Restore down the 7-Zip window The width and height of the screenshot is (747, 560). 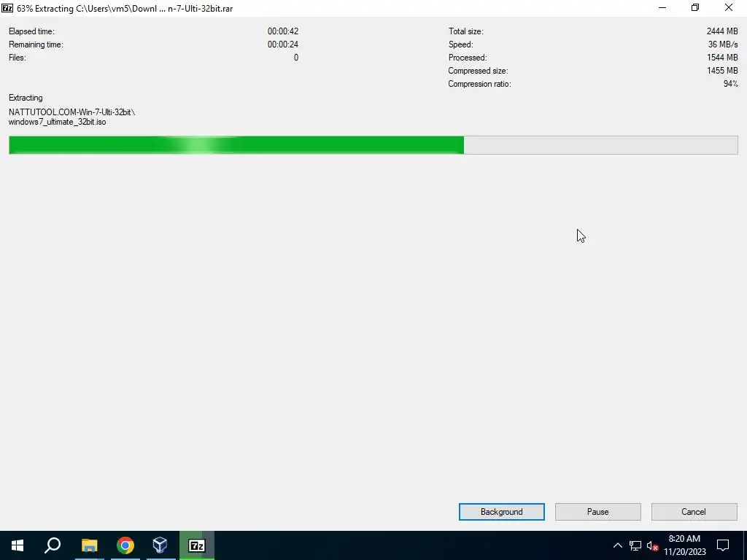[695, 7]
